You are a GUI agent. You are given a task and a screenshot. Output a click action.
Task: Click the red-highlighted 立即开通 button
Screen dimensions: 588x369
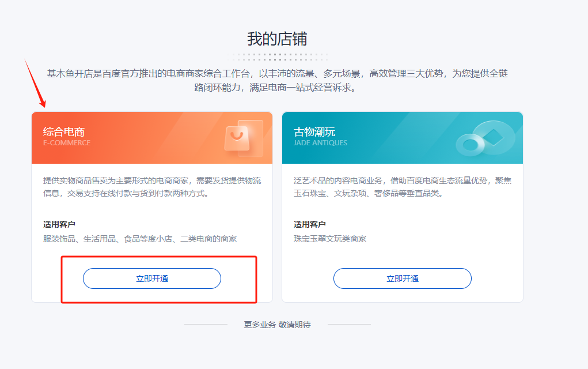point(151,278)
